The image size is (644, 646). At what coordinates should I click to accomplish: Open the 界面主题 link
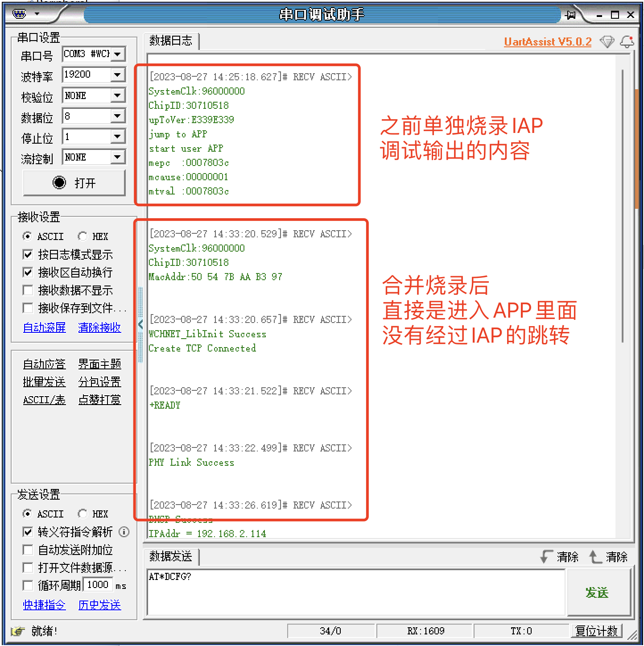click(99, 364)
